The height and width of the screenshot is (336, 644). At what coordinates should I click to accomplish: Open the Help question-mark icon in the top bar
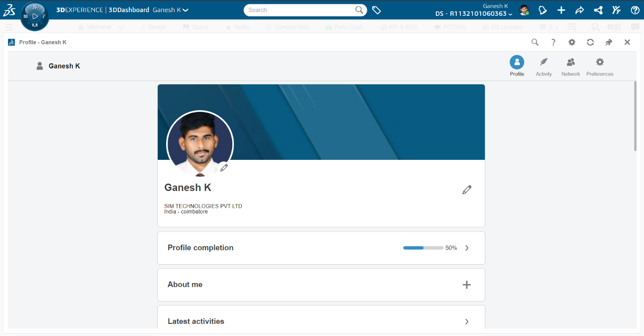tap(635, 10)
